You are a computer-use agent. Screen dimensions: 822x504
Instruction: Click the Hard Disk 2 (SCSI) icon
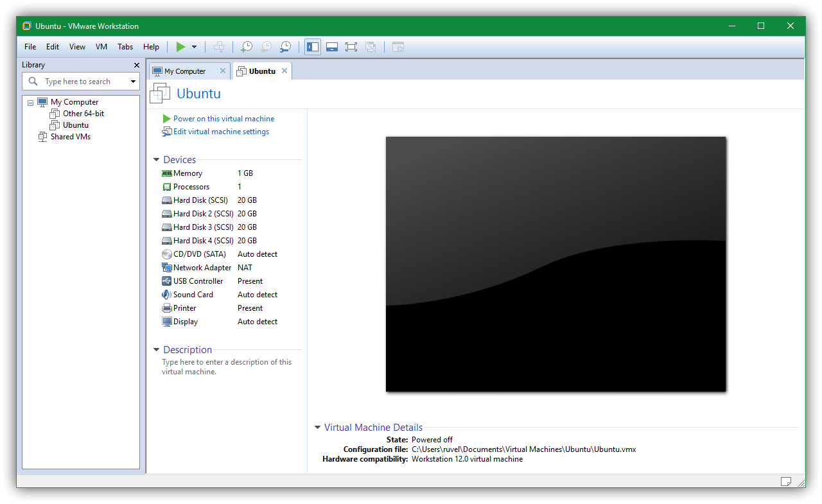pyautogui.click(x=167, y=214)
